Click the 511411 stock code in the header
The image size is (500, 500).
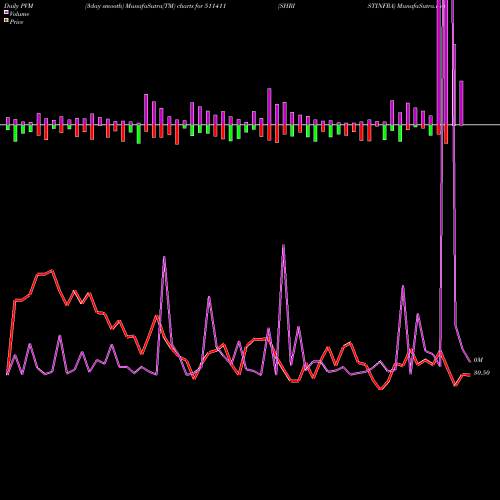point(215,6)
